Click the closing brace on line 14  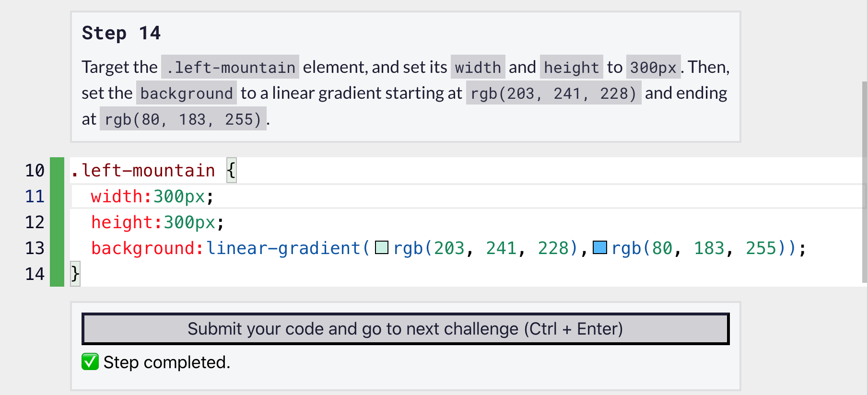coord(74,274)
